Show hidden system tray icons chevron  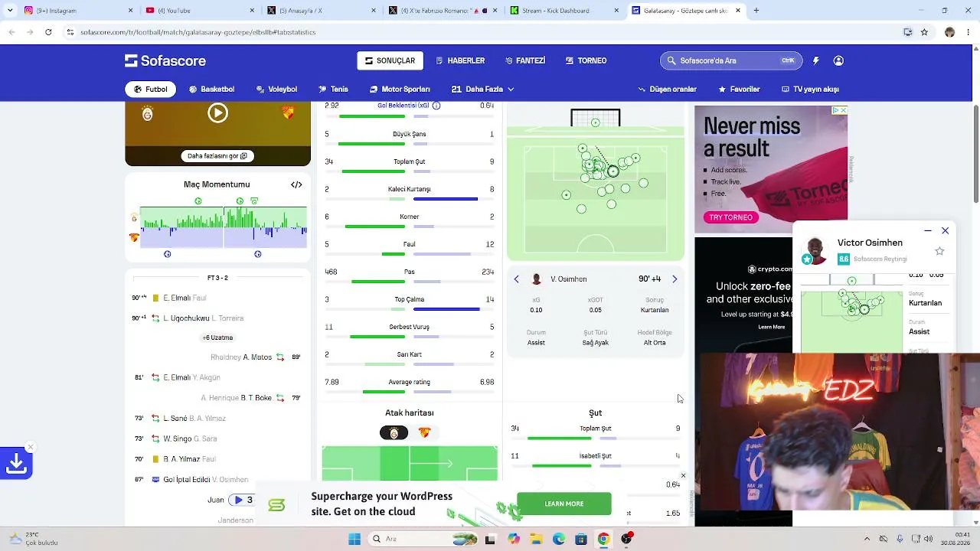coord(867,539)
